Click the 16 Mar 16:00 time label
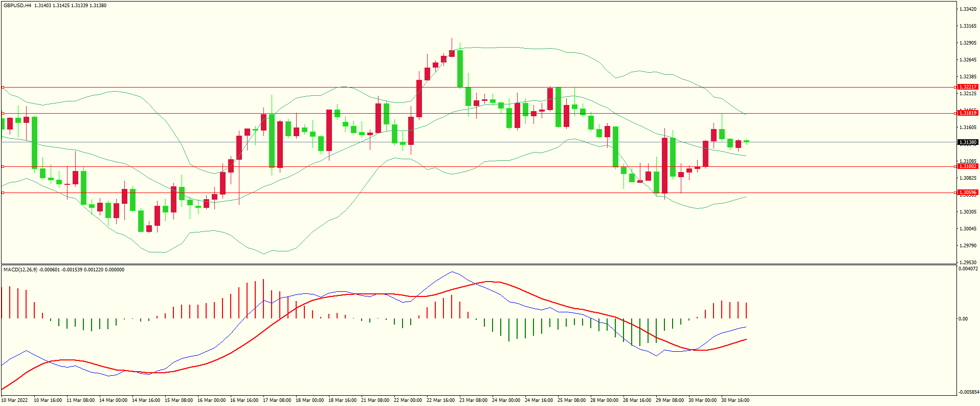Screen dimensions: 980x406 (x=244, y=400)
